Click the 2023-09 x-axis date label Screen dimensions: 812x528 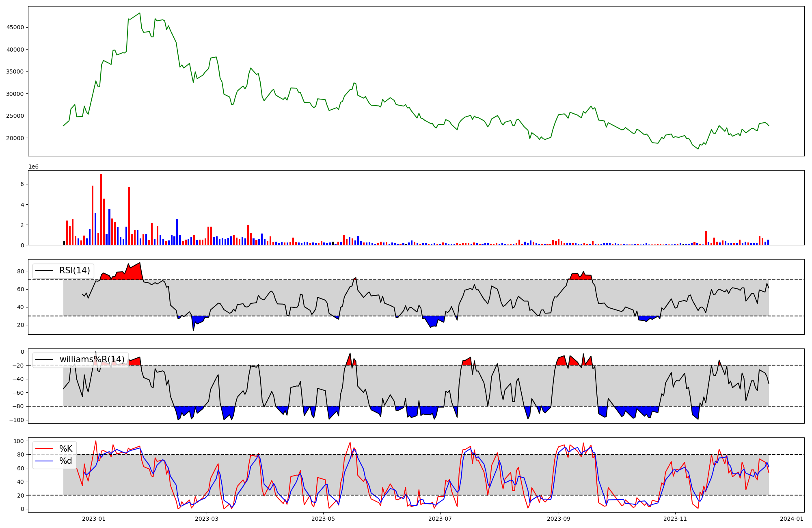(559, 518)
